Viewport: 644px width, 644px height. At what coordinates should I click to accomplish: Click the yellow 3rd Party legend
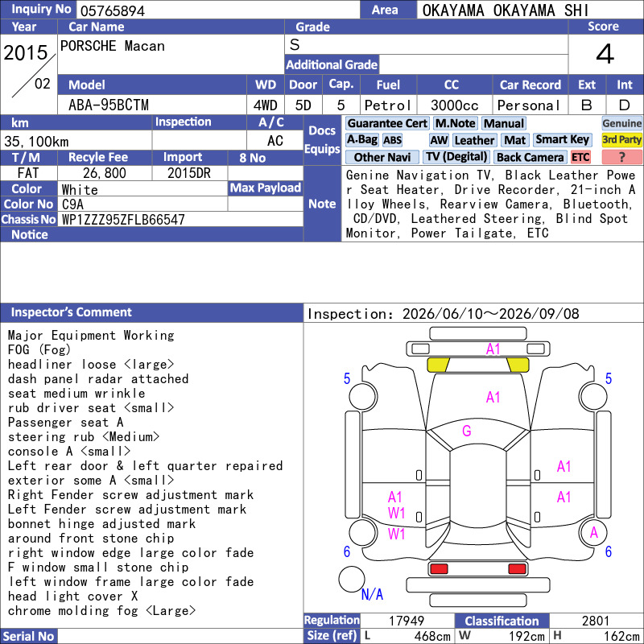click(621, 139)
